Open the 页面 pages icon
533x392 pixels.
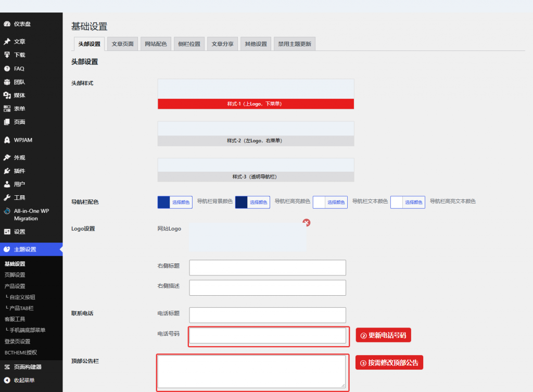[7, 122]
